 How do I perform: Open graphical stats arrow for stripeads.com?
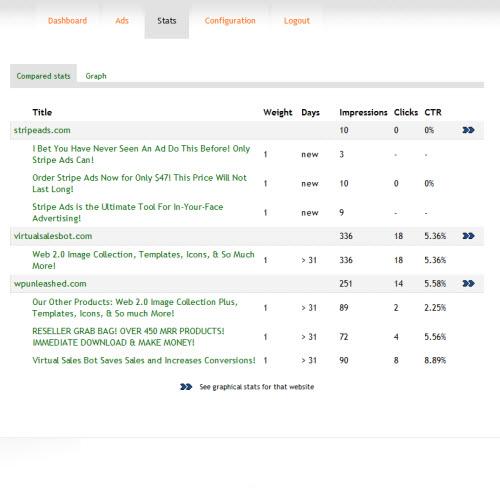click(468, 130)
